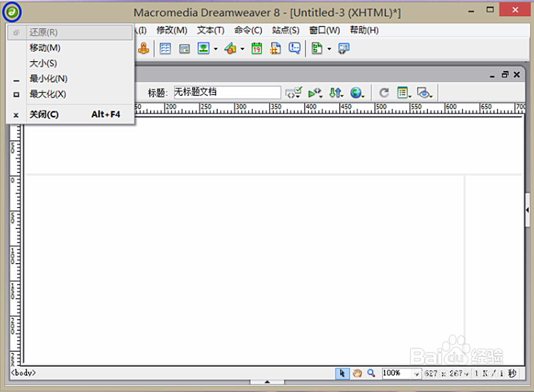Click the Insert Image icon
Viewport: 534px width, 392px height.
point(204,48)
